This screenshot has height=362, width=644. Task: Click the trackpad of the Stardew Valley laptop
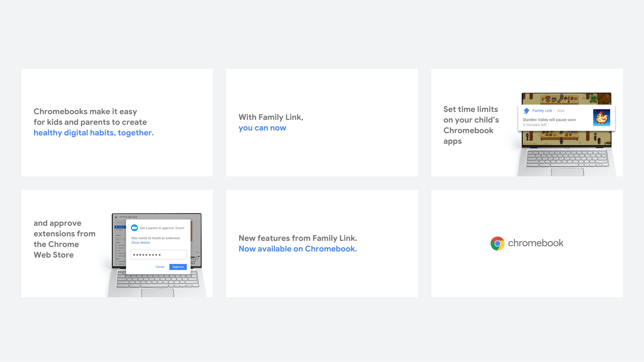click(568, 172)
